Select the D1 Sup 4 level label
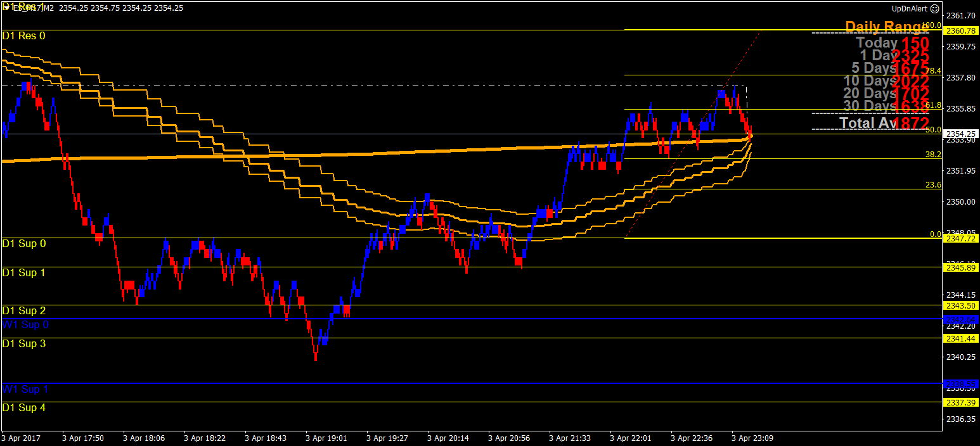Viewport: 980px width, 446px height. (23, 407)
